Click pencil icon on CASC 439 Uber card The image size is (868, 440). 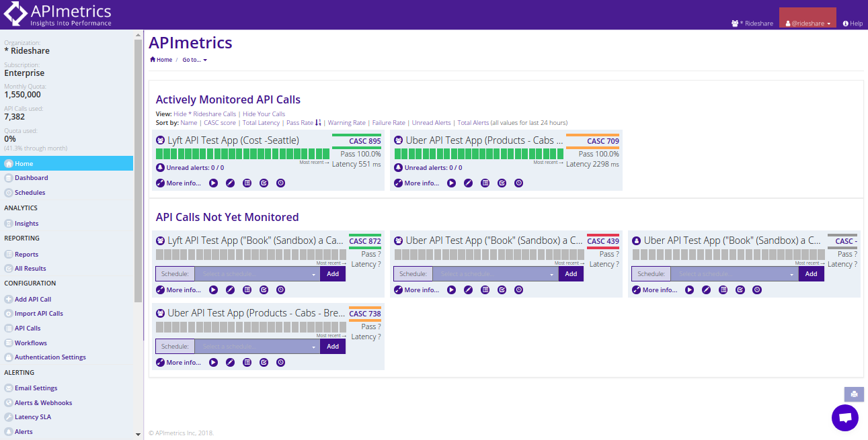468,290
